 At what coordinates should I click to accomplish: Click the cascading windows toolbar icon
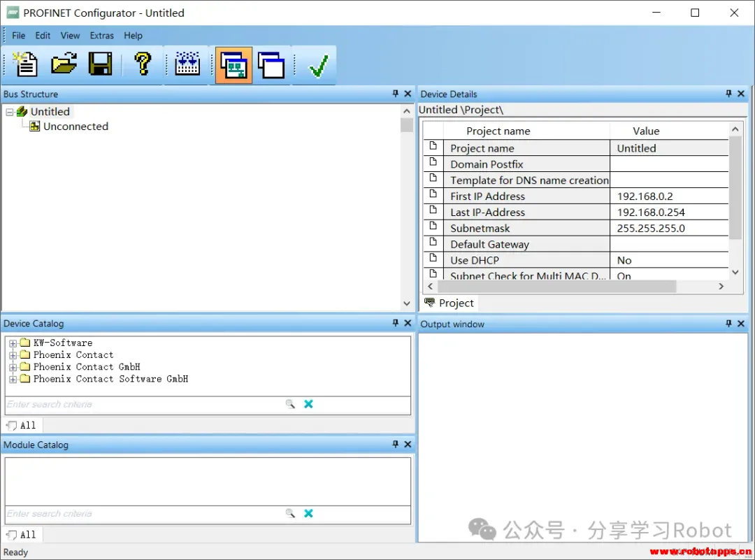[x=271, y=65]
